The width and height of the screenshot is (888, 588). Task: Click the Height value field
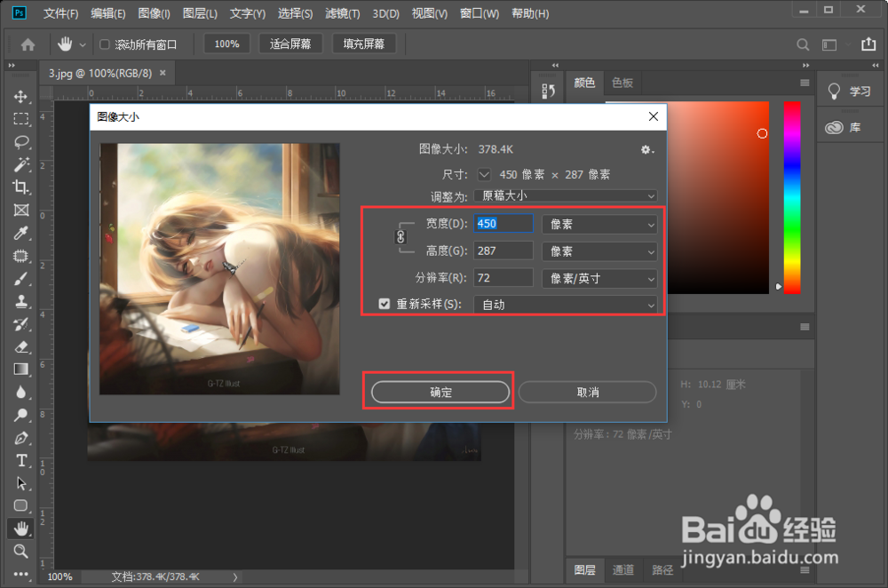503,251
